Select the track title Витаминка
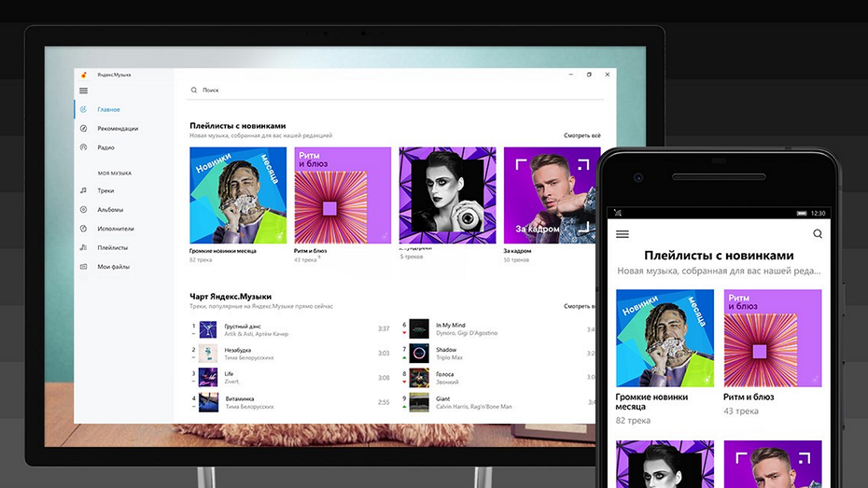 (x=240, y=399)
